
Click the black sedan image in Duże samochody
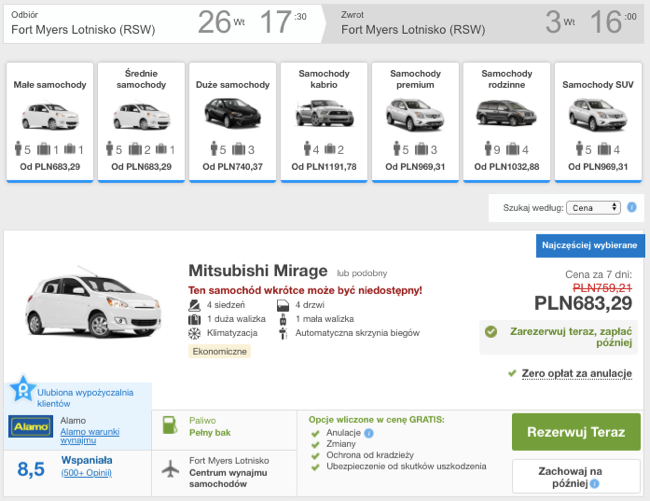click(x=233, y=113)
